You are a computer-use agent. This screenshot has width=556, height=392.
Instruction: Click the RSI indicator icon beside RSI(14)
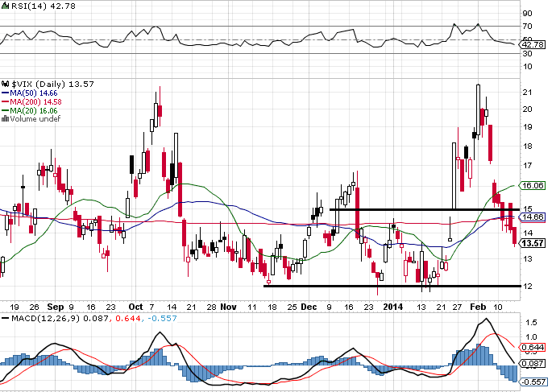pos(6,6)
